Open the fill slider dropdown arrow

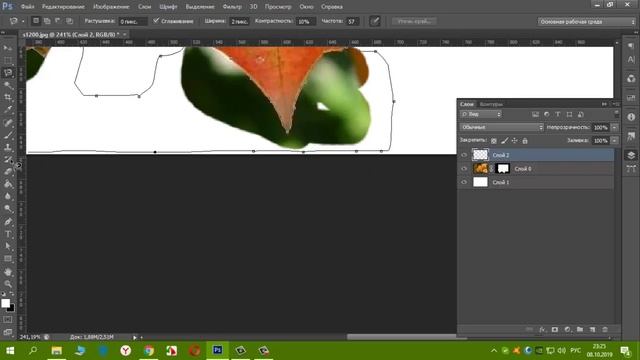[614, 141]
